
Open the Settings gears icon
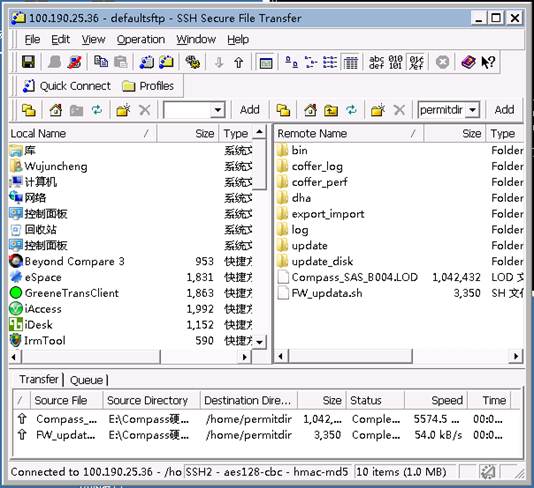pyautogui.click(x=193, y=62)
